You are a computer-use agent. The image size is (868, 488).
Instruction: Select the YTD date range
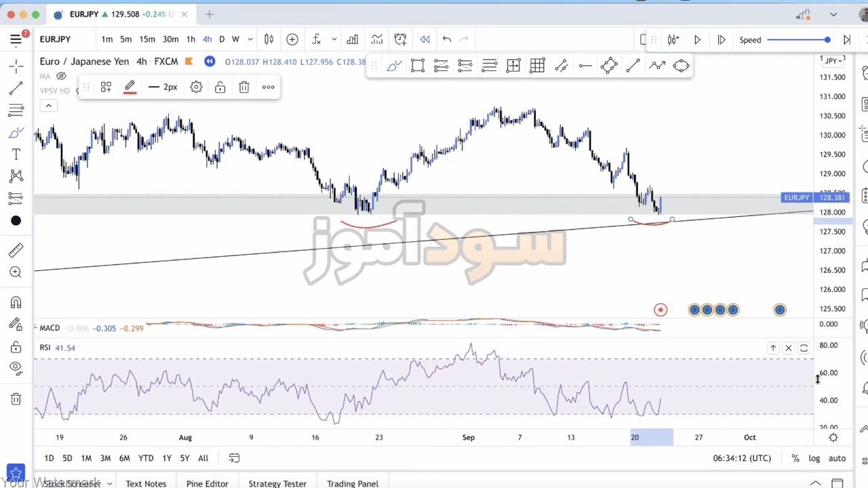[x=146, y=458]
